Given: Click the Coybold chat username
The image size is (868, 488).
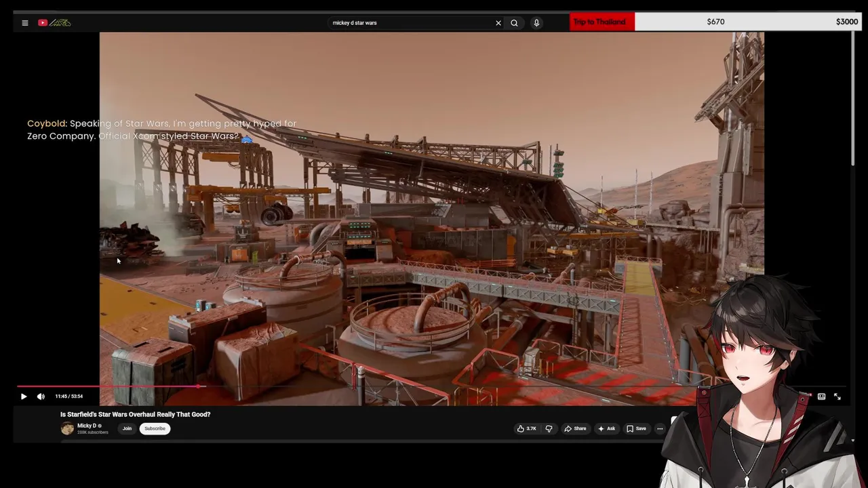Looking at the screenshot, I should 46,123.
